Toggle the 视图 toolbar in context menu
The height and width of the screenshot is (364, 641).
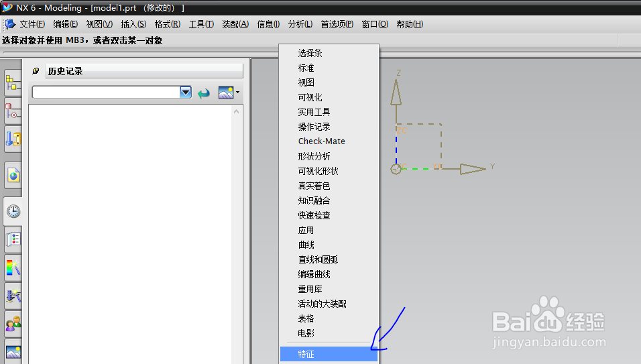pos(329,82)
